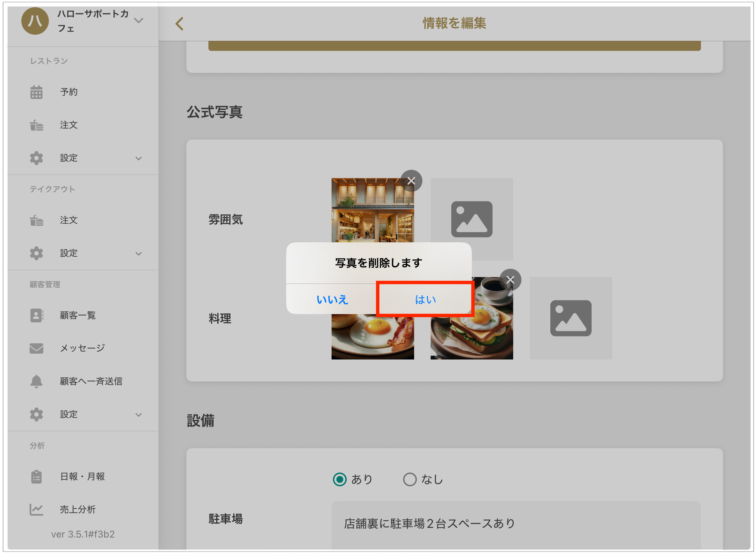Open the restaurant 予約 calendar icon
Screen dimensions: 756x554
pos(36,92)
